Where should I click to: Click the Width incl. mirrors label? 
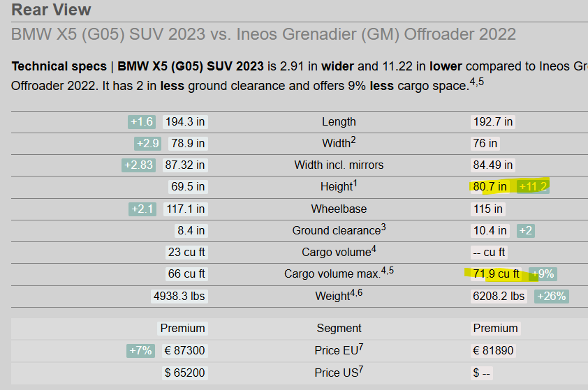339,165
